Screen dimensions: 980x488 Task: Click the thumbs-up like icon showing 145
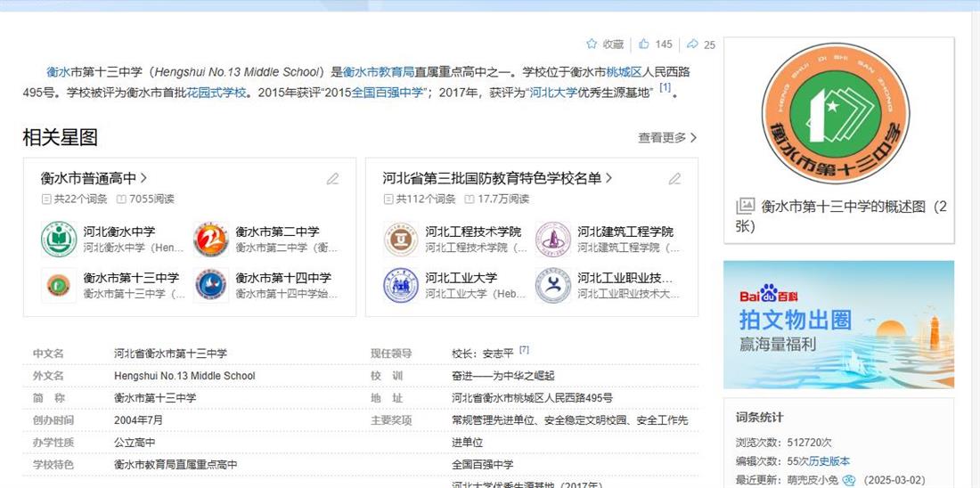pyautogui.click(x=644, y=44)
